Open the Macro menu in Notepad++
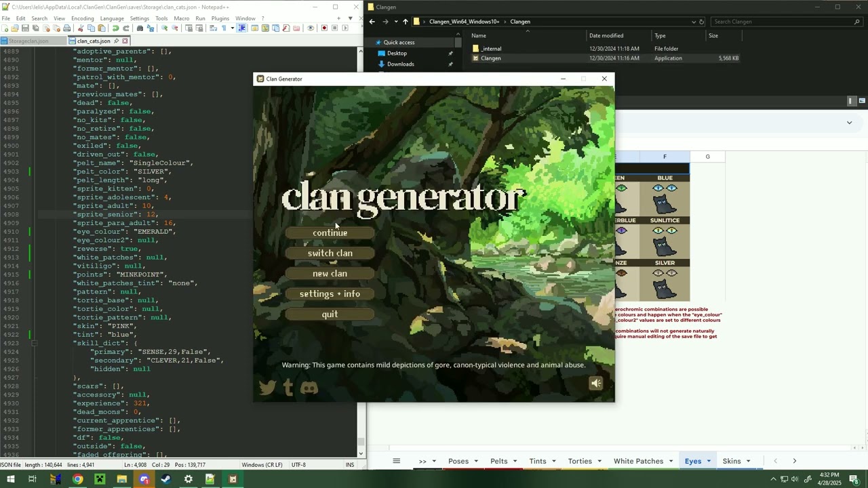Screen dimensions: 868x488 click(x=181, y=18)
